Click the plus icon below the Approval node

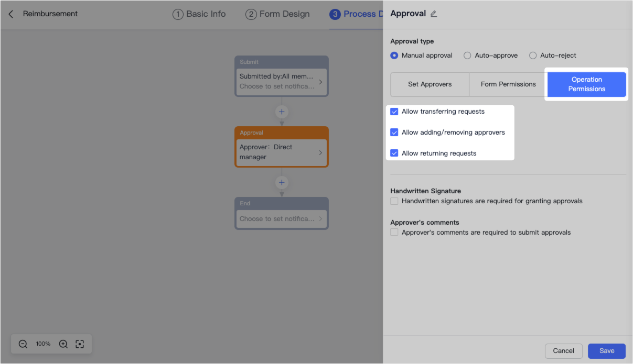(282, 182)
